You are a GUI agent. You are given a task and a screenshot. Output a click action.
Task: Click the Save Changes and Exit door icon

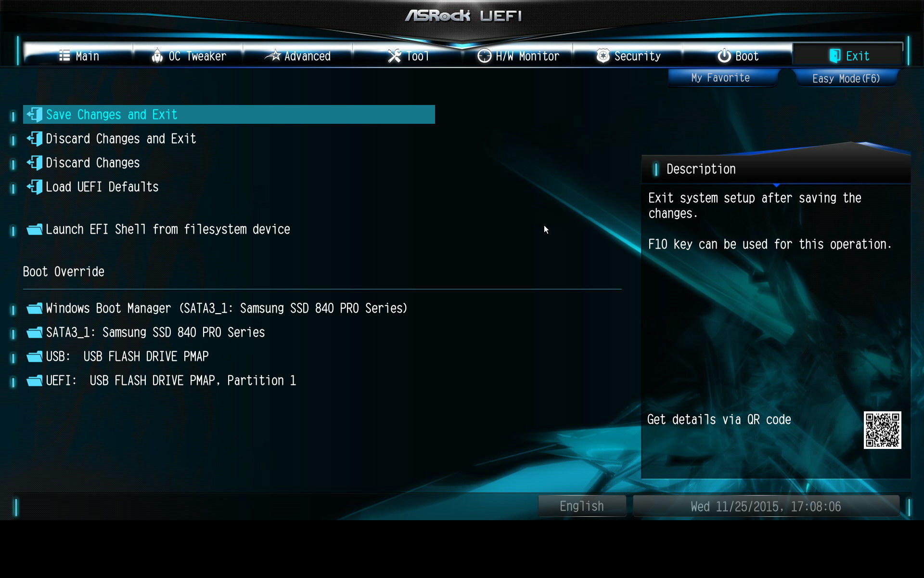35,115
